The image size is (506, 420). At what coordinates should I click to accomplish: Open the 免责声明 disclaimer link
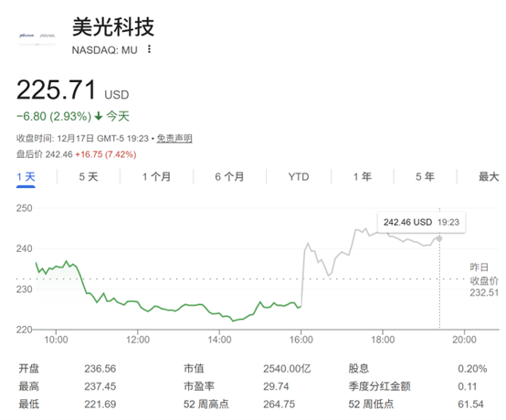pos(174,139)
